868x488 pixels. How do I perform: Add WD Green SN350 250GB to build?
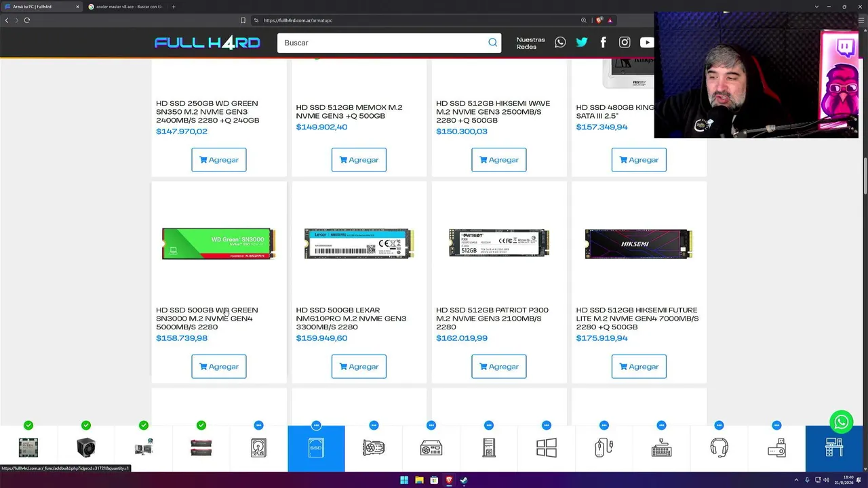click(x=218, y=160)
